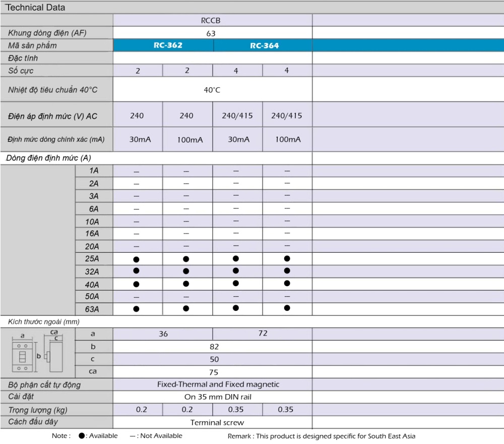This screenshot has width=504, height=444.
Task: Select the '40A' rated current row label
Action: click(x=92, y=285)
